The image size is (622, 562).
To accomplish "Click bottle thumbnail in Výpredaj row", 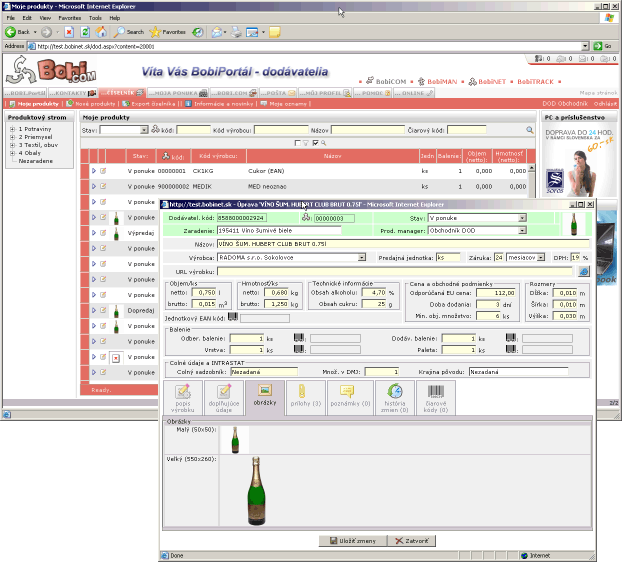I will coord(116,233).
